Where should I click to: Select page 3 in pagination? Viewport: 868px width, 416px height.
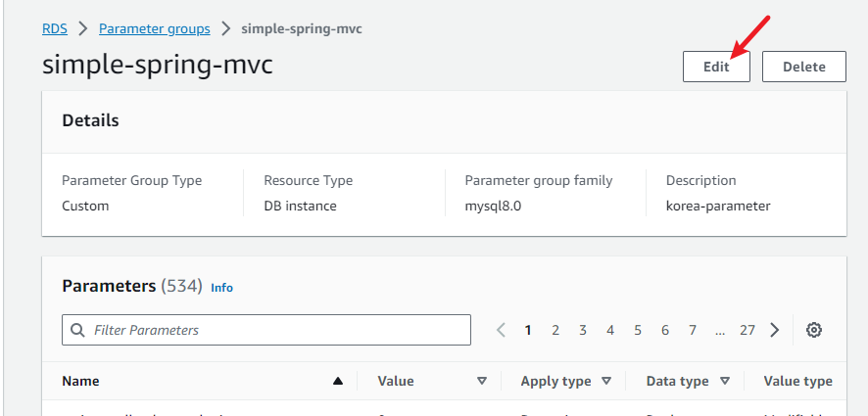(583, 330)
